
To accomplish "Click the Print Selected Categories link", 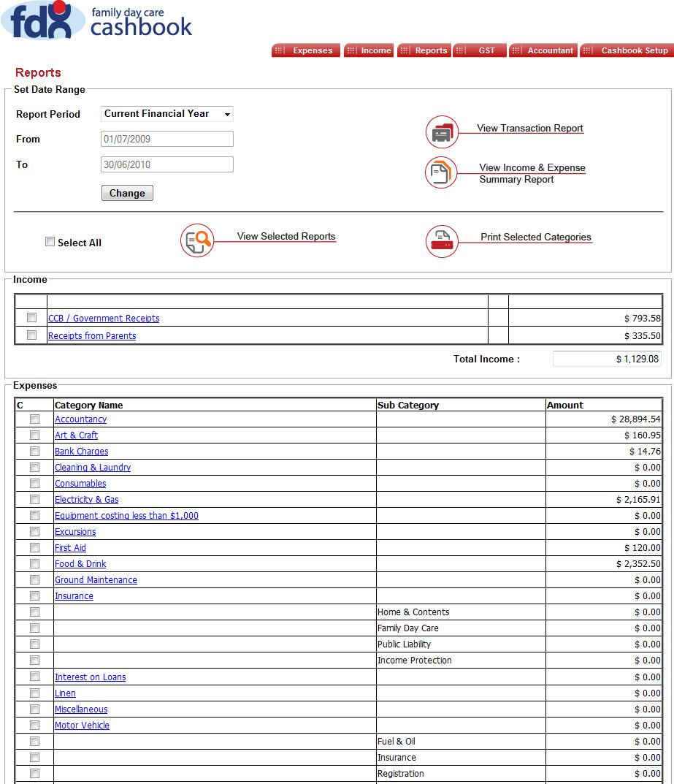I will tap(535, 237).
